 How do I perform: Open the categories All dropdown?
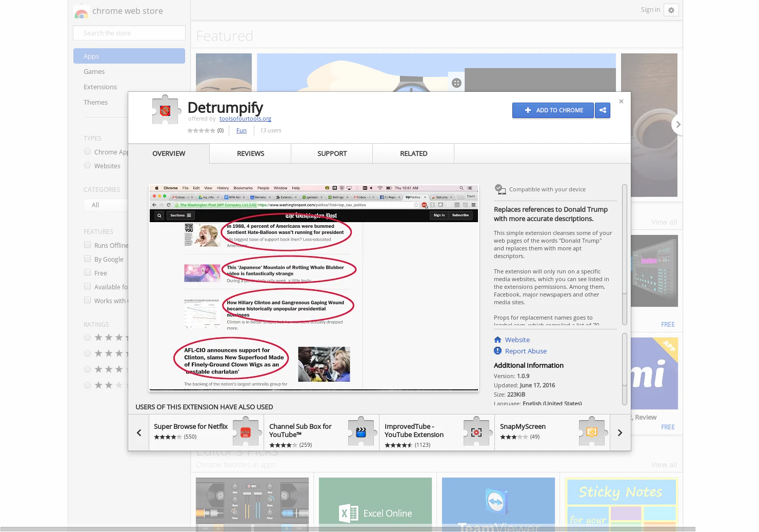point(106,205)
